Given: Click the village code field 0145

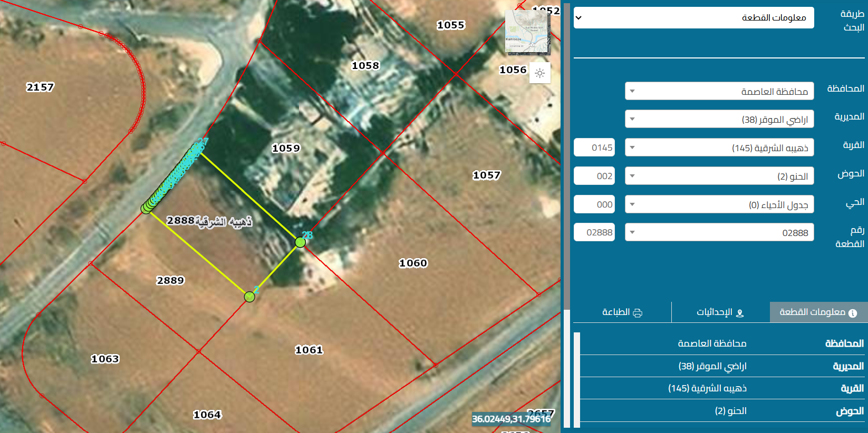Looking at the screenshot, I should point(594,147).
